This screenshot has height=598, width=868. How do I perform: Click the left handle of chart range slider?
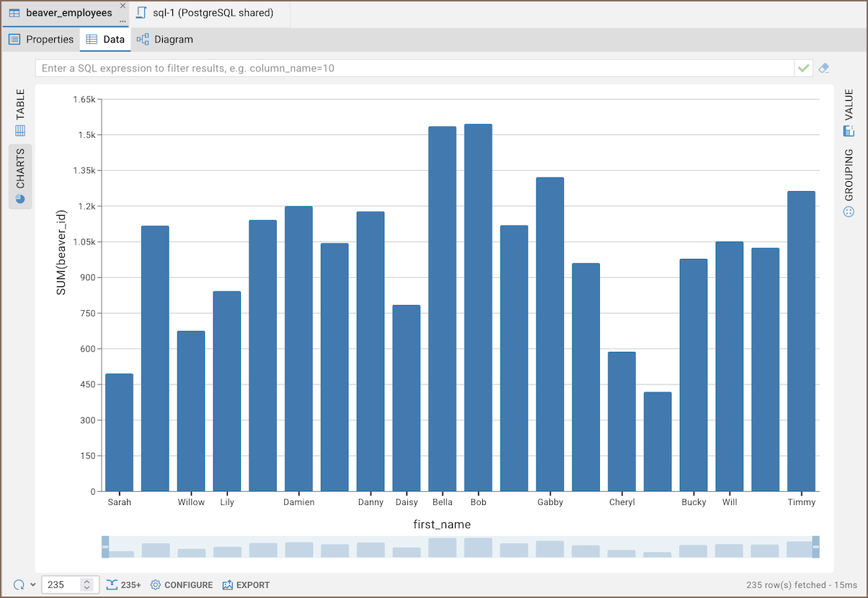tap(105, 547)
